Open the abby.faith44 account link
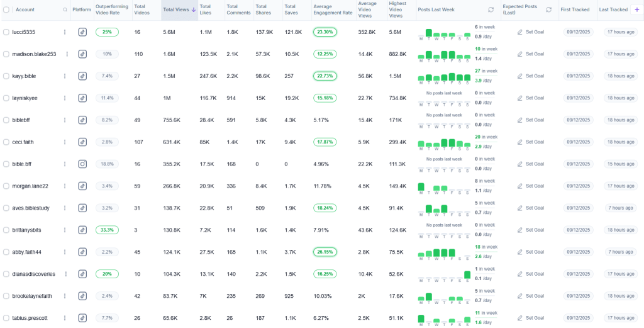 coord(26,252)
